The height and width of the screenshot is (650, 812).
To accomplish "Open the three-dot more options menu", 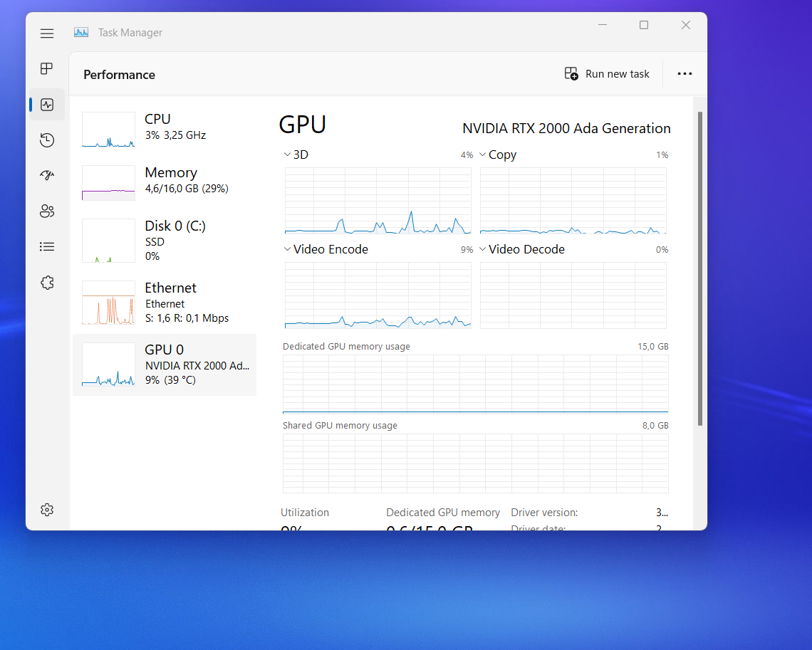I will point(685,73).
